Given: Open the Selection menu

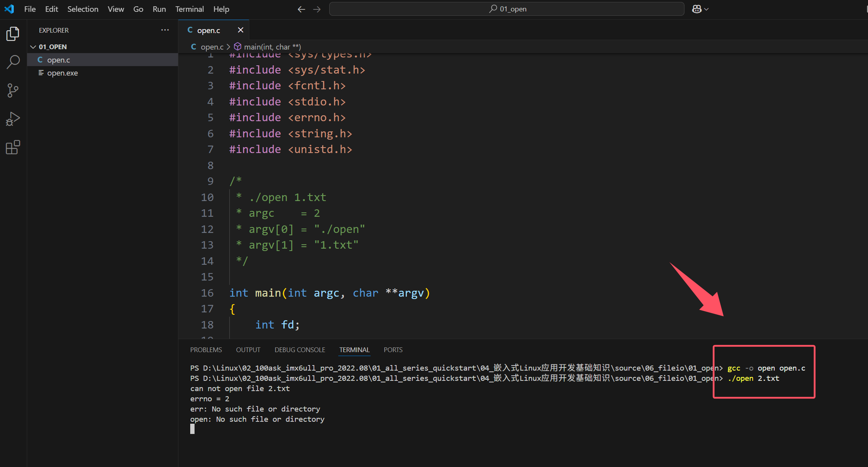Looking at the screenshot, I should click(x=83, y=9).
